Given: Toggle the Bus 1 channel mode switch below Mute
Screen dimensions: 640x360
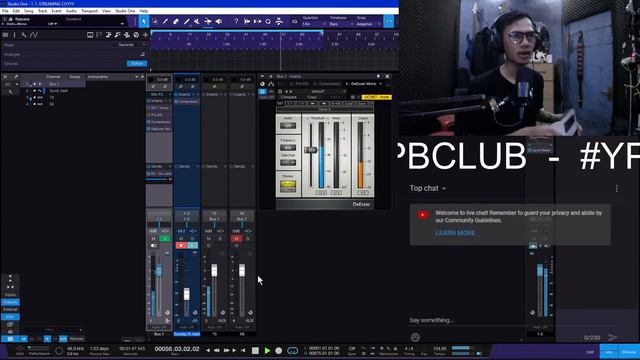Looking at the screenshot, I should coord(154,245).
